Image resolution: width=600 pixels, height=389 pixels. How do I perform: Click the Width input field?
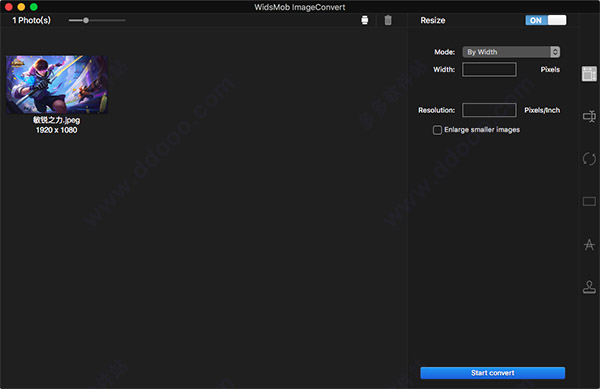489,70
